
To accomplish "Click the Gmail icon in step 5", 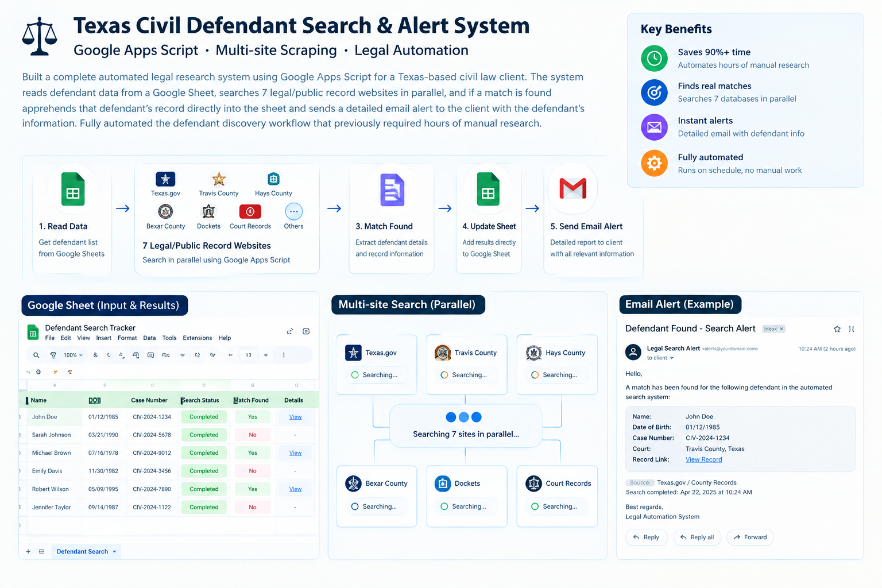I will pos(573,188).
